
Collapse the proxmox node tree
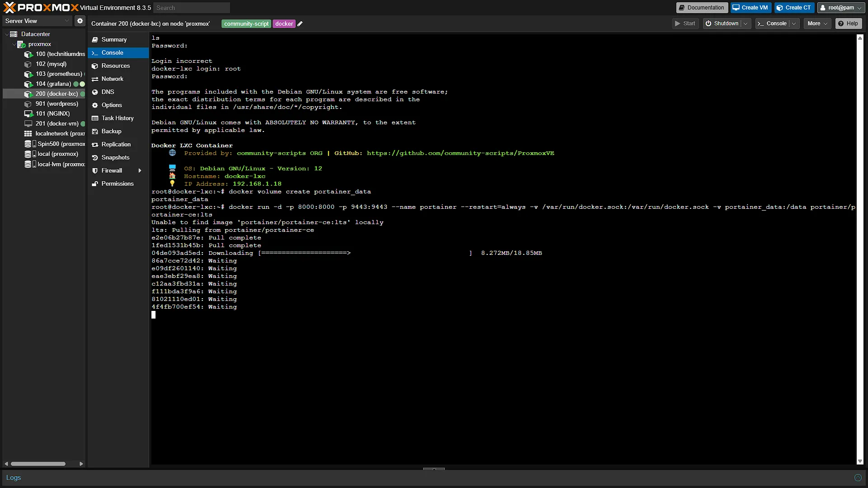click(x=14, y=44)
